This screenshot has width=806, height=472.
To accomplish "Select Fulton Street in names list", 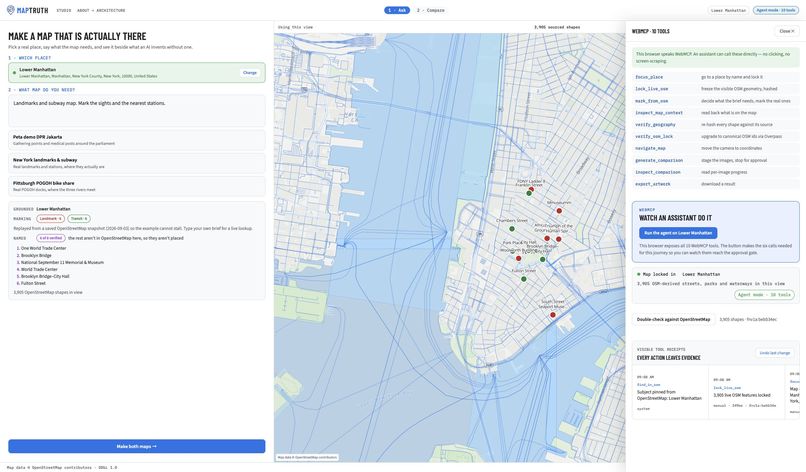I will 33,283.
